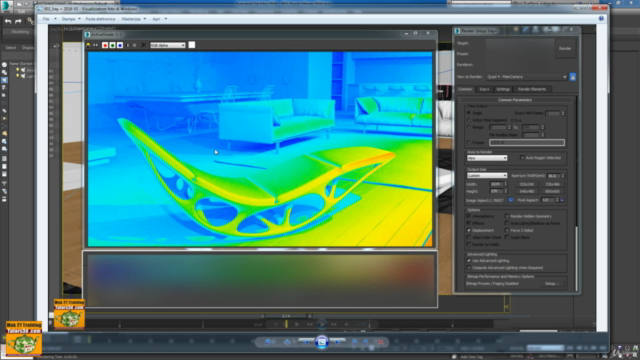The height and width of the screenshot is (360, 640).
Task: Open Photo Viewer help icon
Action: click(x=601, y=18)
